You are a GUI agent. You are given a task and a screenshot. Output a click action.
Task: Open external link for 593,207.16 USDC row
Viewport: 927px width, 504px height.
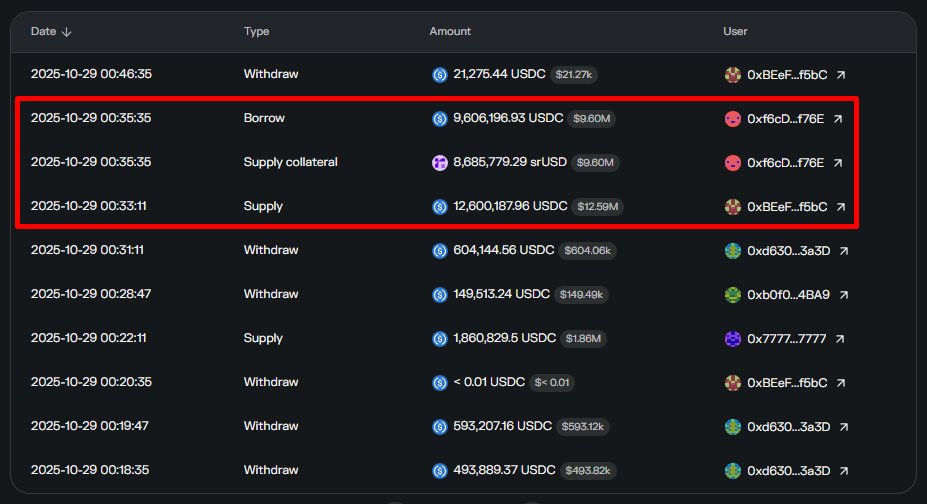[x=844, y=427]
